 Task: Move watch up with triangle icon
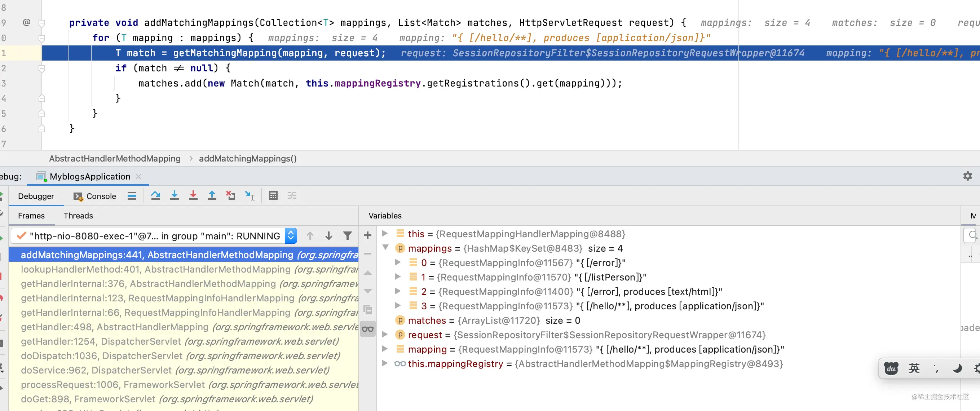pyautogui.click(x=367, y=273)
